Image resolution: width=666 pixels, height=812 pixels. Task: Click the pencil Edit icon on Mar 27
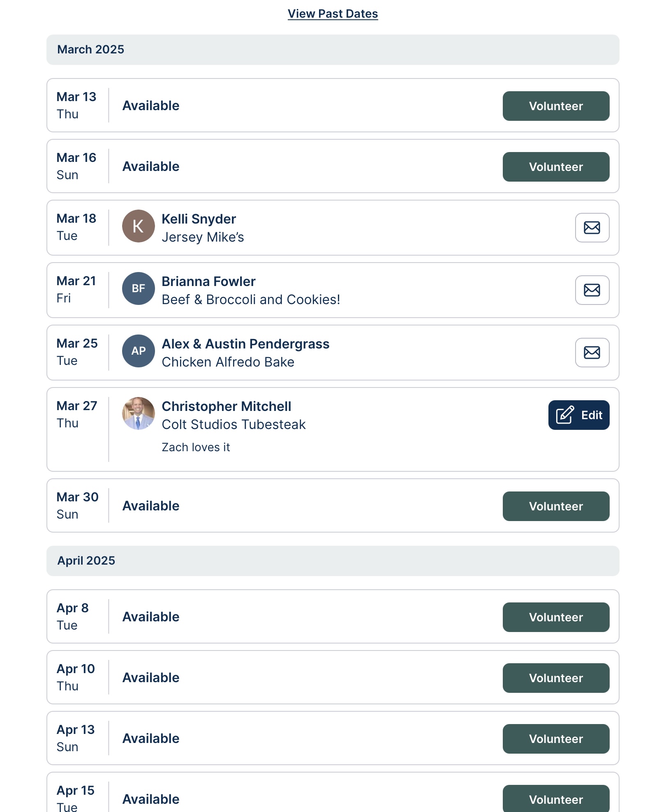pos(565,415)
